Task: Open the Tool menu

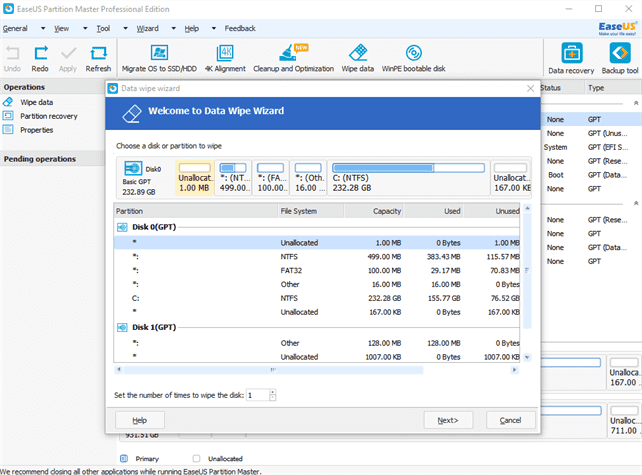Action: point(103,29)
